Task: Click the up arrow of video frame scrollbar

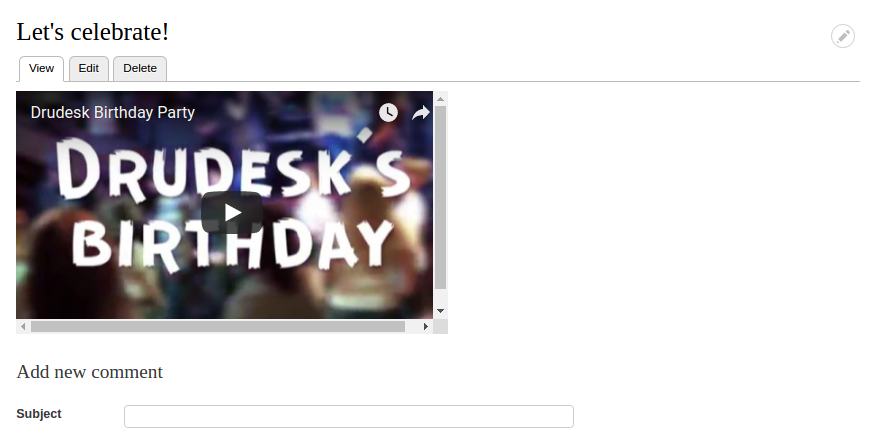Action: point(440,99)
